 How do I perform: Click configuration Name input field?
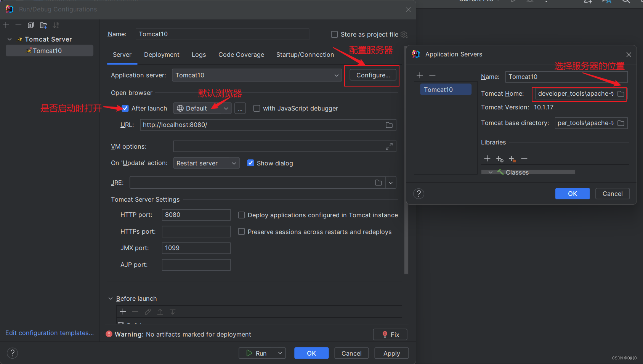[x=222, y=34]
